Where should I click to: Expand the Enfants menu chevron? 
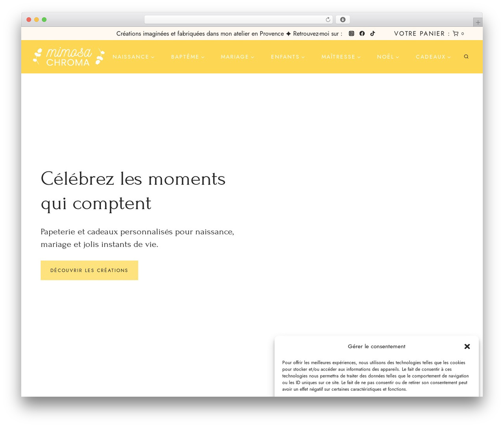pos(303,57)
